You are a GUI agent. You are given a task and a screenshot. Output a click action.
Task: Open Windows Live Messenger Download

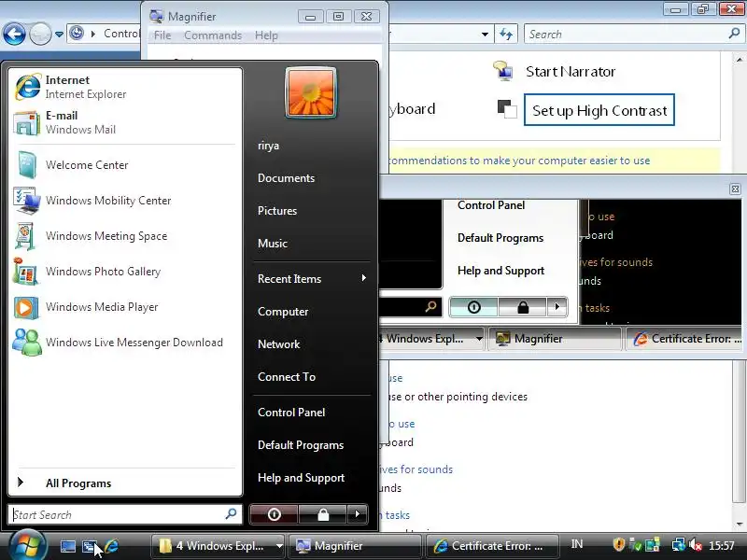tap(125, 343)
